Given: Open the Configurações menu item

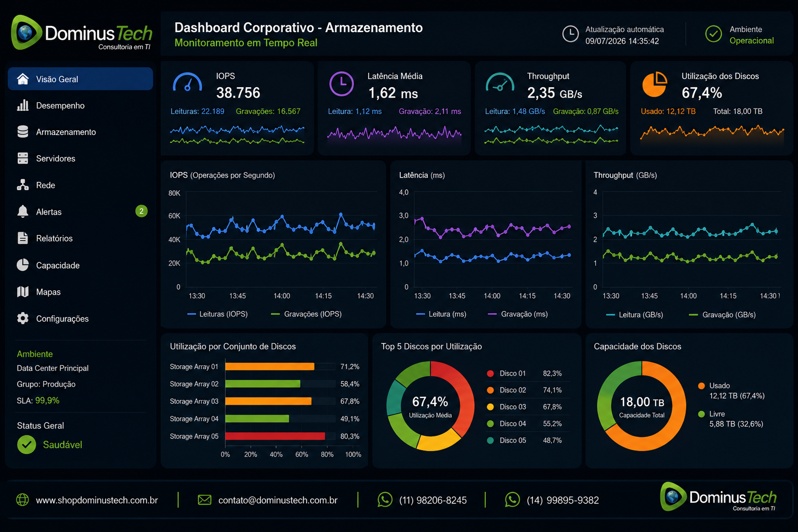Looking at the screenshot, I should (81, 318).
